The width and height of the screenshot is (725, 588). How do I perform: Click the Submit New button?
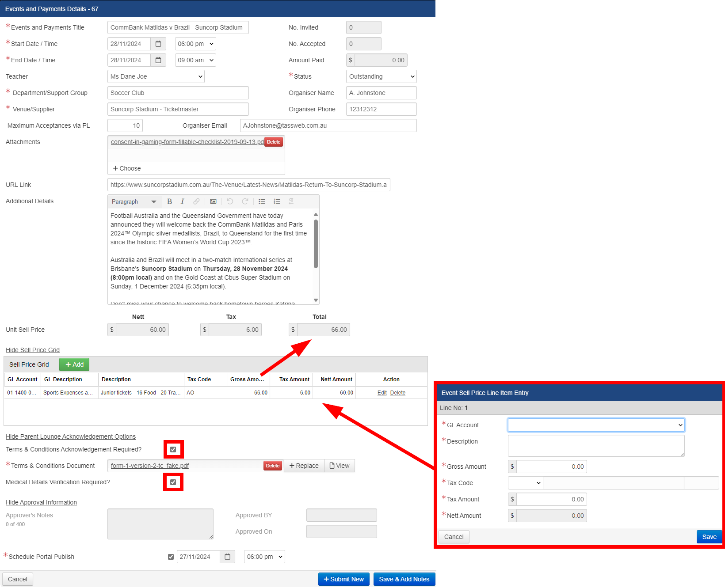point(344,579)
